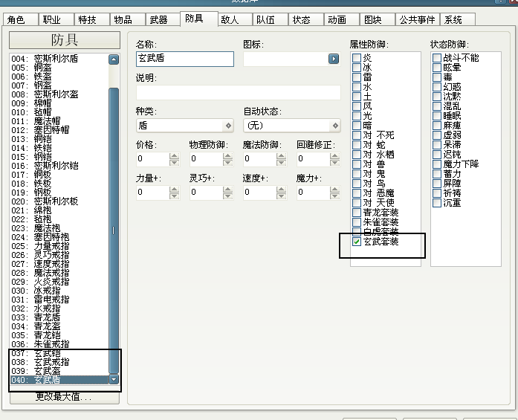This screenshot has height=420, width=518.
Task: Check the 沉重 state checkbox
Action: click(437, 202)
